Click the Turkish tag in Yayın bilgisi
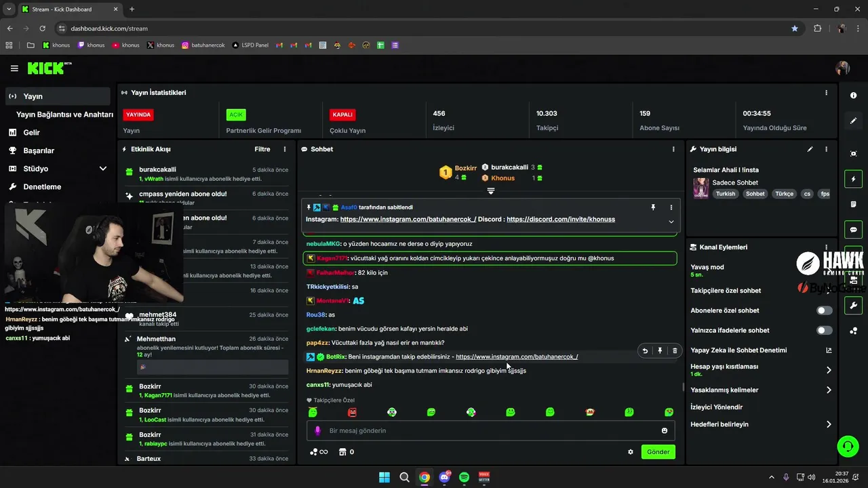 coord(725,194)
